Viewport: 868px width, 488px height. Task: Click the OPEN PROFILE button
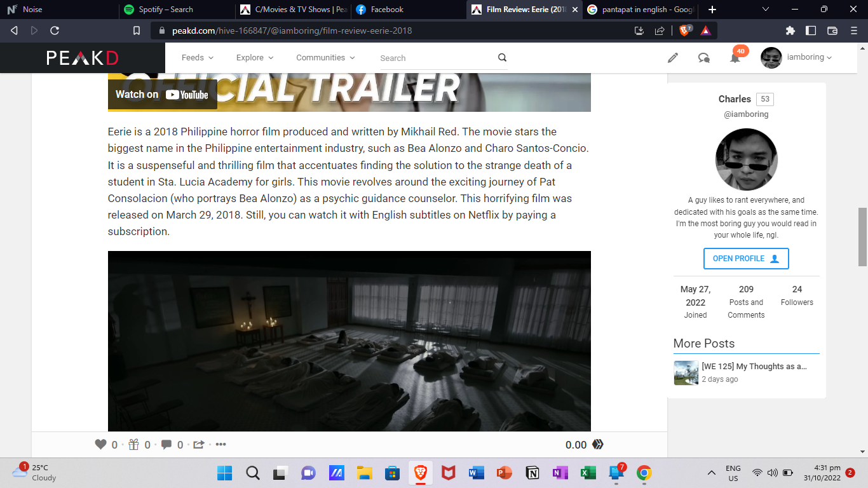click(x=746, y=259)
